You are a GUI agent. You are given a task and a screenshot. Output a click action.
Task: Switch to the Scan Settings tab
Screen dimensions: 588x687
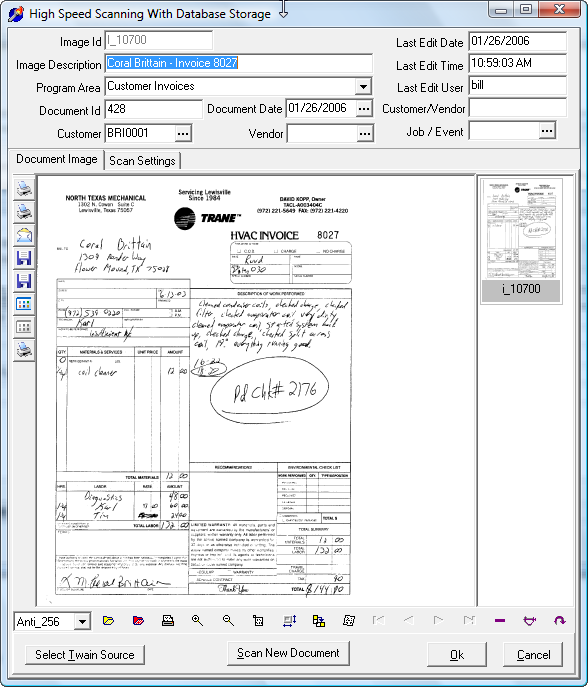(x=142, y=161)
